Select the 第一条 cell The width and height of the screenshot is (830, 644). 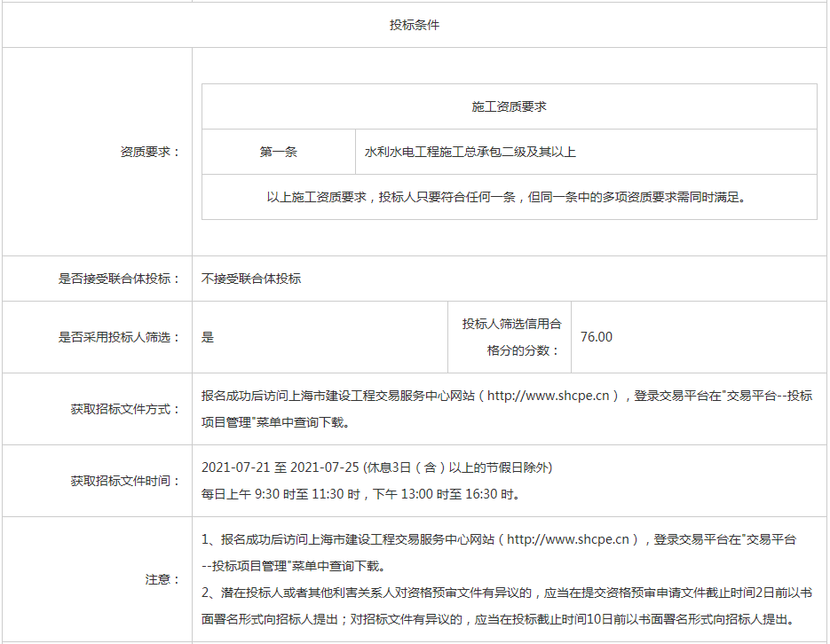(x=278, y=152)
